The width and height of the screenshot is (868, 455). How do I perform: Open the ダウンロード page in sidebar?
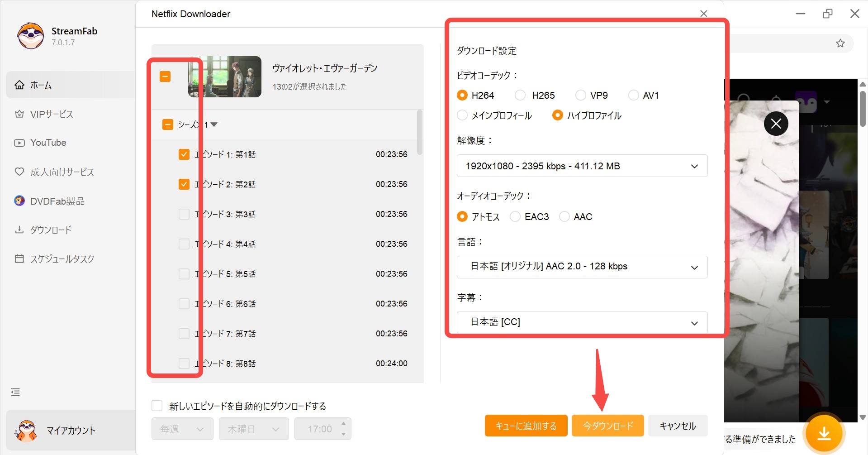(50, 230)
